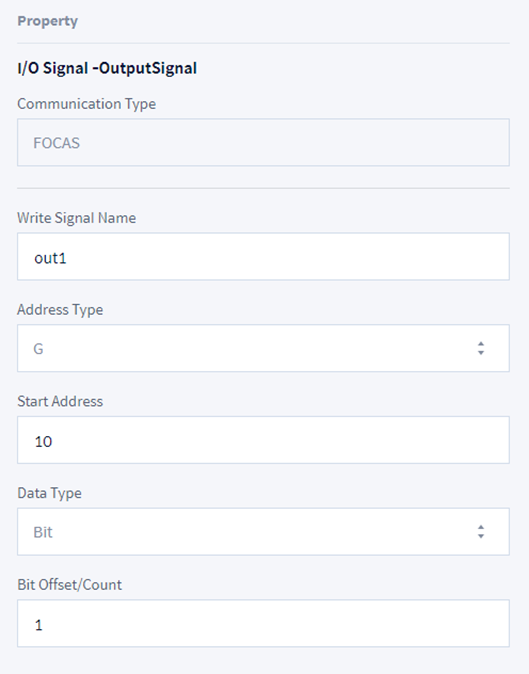The height and width of the screenshot is (674, 529).
Task: Focus the Write Signal Name input field
Action: click(x=263, y=257)
